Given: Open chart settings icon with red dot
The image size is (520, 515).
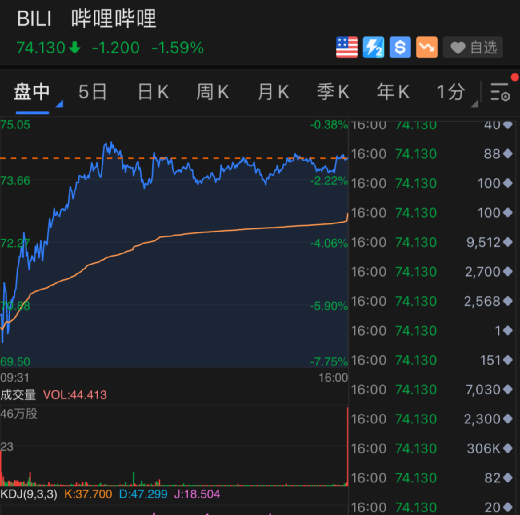Looking at the screenshot, I should point(500,91).
